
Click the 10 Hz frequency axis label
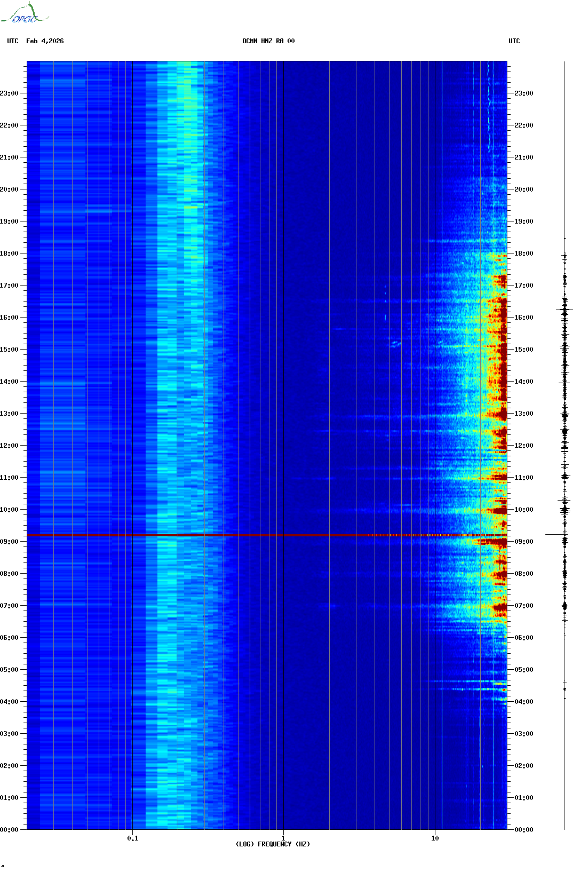[x=435, y=838]
